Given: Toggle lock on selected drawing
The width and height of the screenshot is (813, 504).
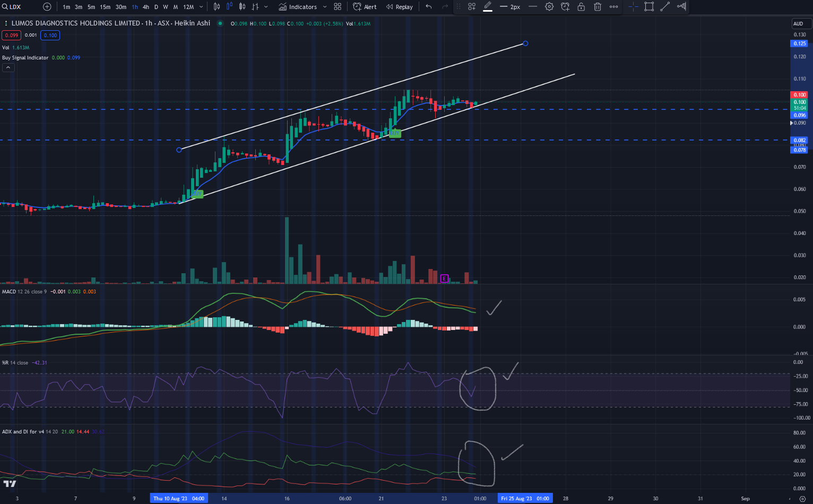Looking at the screenshot, I should pos(581,7).
